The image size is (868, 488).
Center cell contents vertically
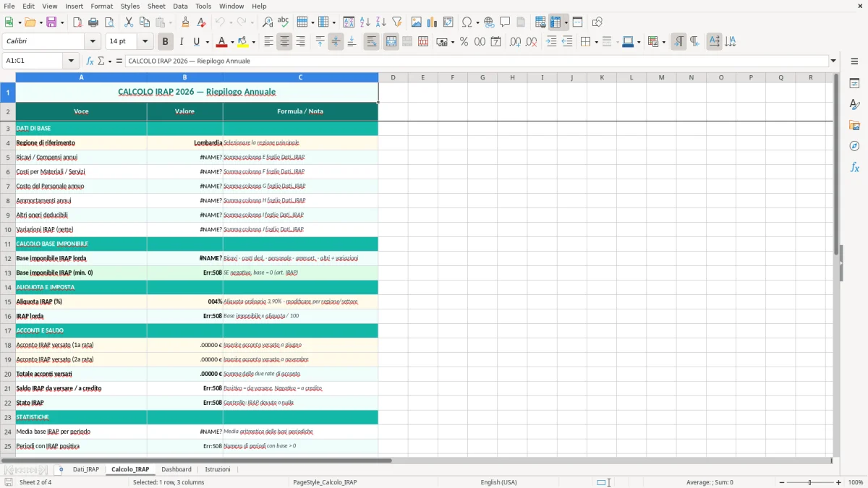point(336,42)
